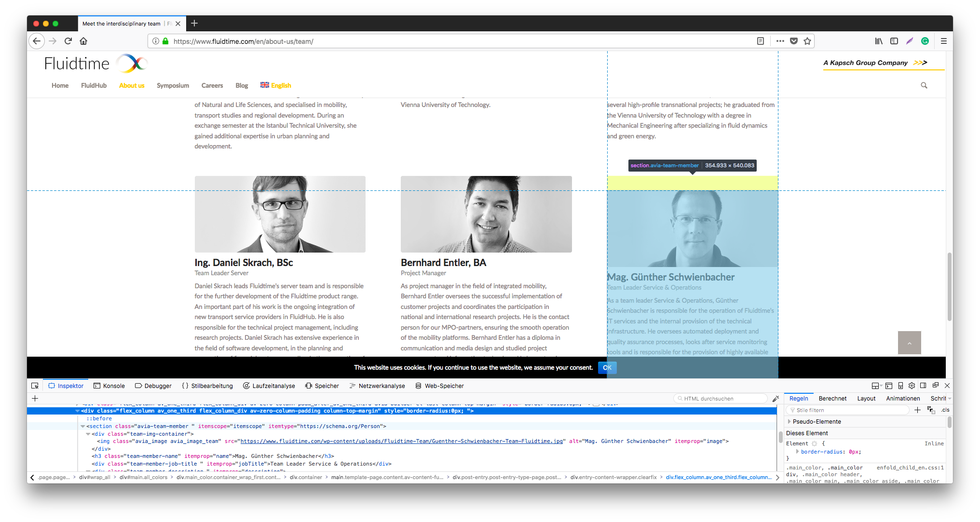Open developer tools settings gear
Viewport: 980px width, 522px height.
click(912, 386)
